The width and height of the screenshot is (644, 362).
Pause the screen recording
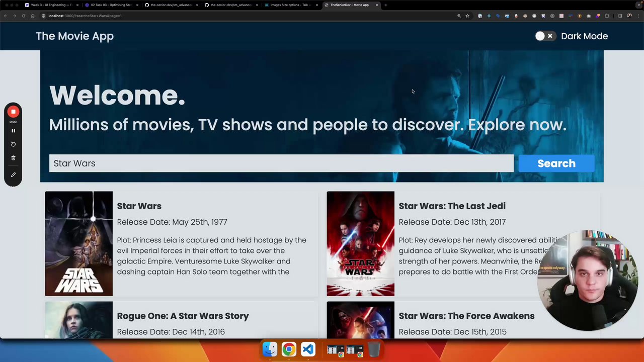[14, 131]
